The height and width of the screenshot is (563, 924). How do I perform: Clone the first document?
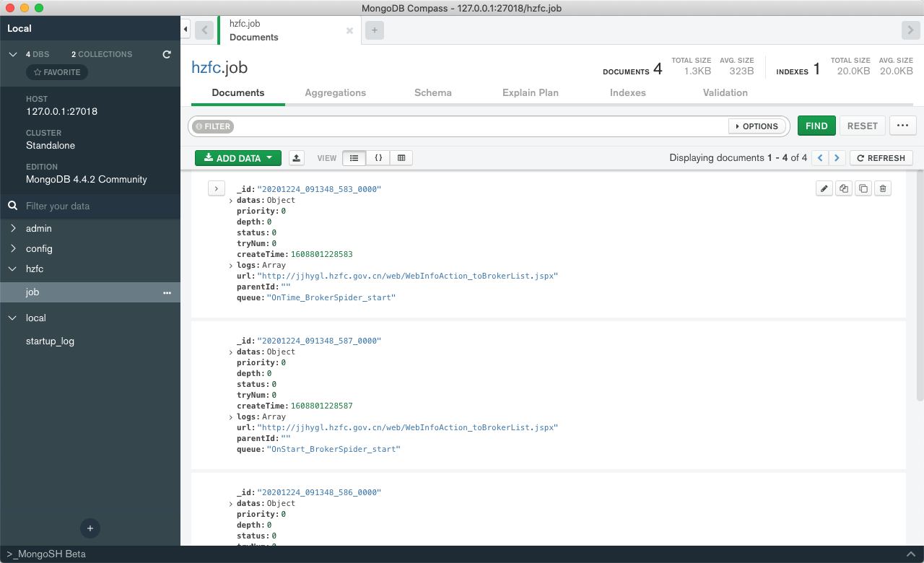coord(863,188)
